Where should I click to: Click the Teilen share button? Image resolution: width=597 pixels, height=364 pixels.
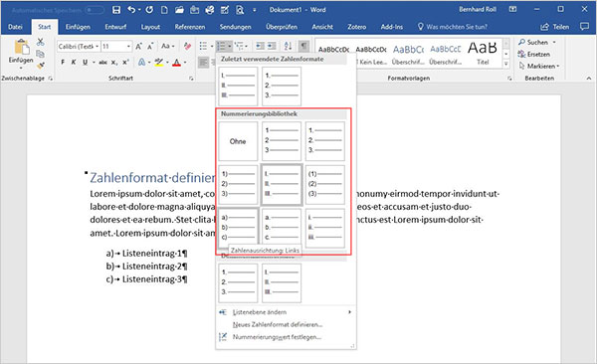coord(555,27)
